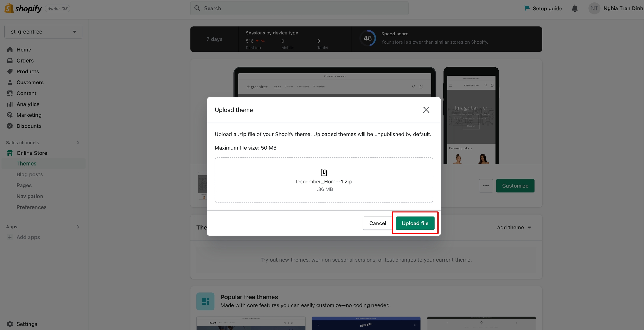The width and height of the screenshot is (644, 330).
Task: Expand the Apps section chevron
Action: tap(78, 227)
